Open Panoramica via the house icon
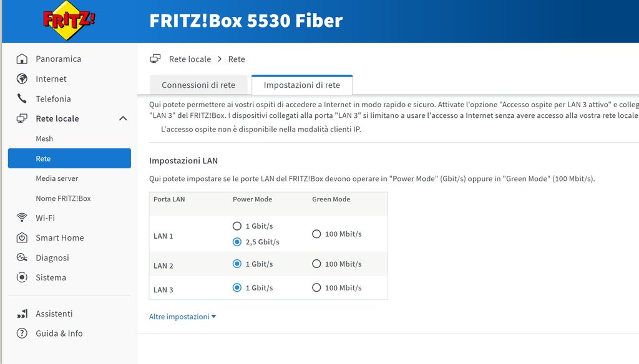 point(22,59)
